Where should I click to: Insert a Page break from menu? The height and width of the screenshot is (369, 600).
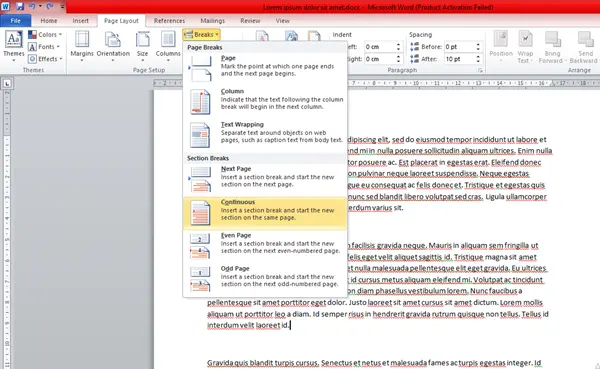point(265,68)
